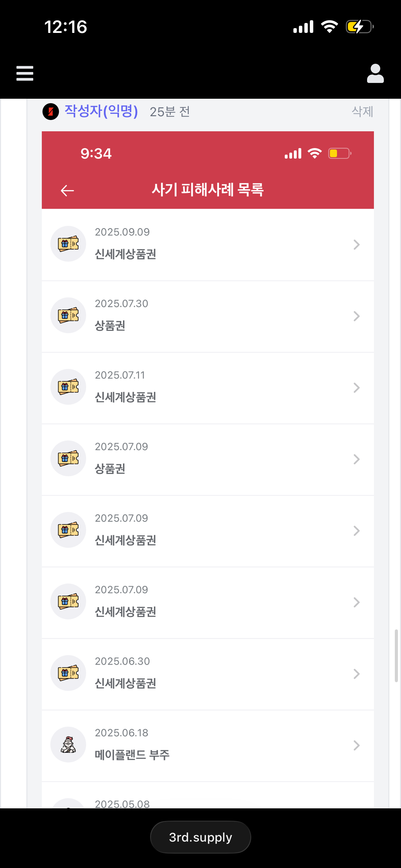The height and width of the screenshot is (868, 401).
Task: Tap the gift voucher icon for 2025.07.30
Action: 68,315
